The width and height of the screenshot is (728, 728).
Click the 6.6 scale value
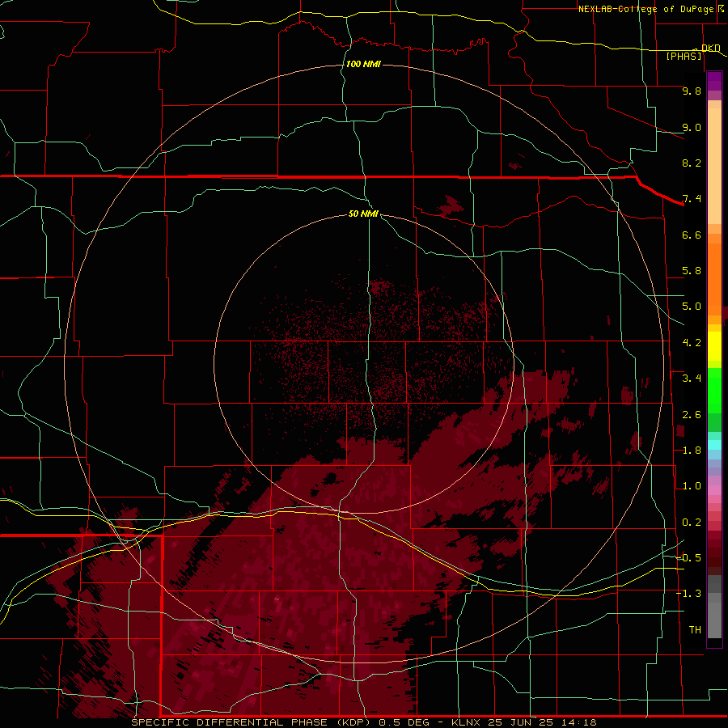click(x=692, y=235)
